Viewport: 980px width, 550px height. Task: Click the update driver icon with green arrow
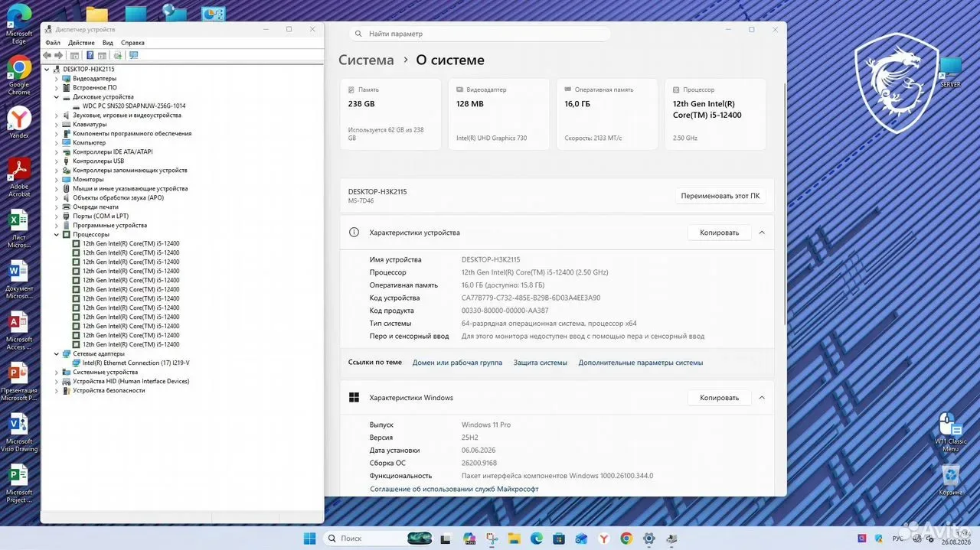pos(117,55)
